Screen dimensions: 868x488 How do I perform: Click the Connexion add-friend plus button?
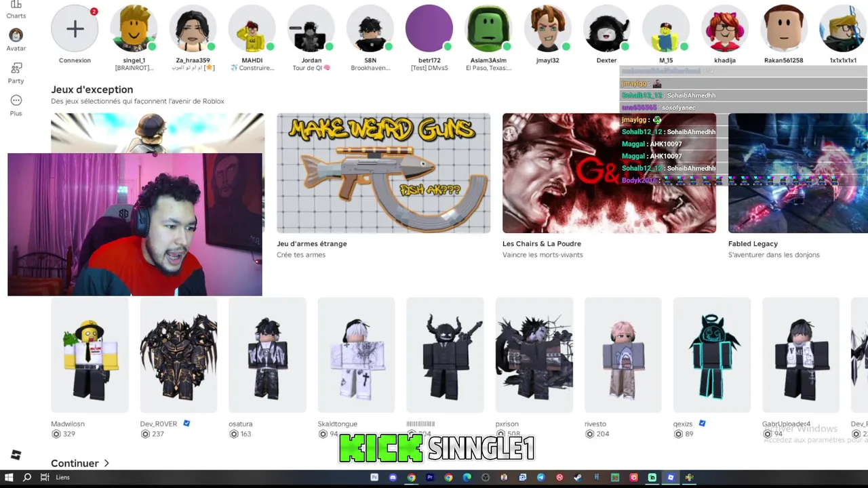[75, 28]
